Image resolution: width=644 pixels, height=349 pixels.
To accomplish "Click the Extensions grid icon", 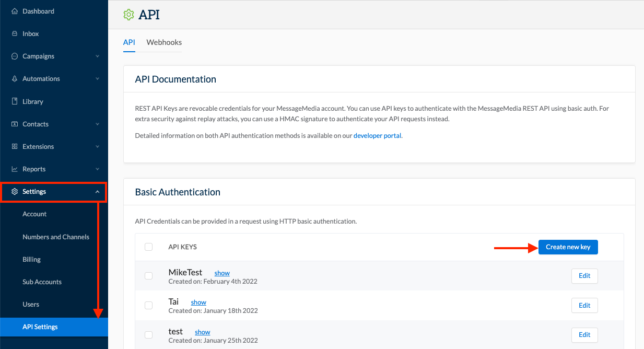I will pyautogui.click(x=15, y=146).
